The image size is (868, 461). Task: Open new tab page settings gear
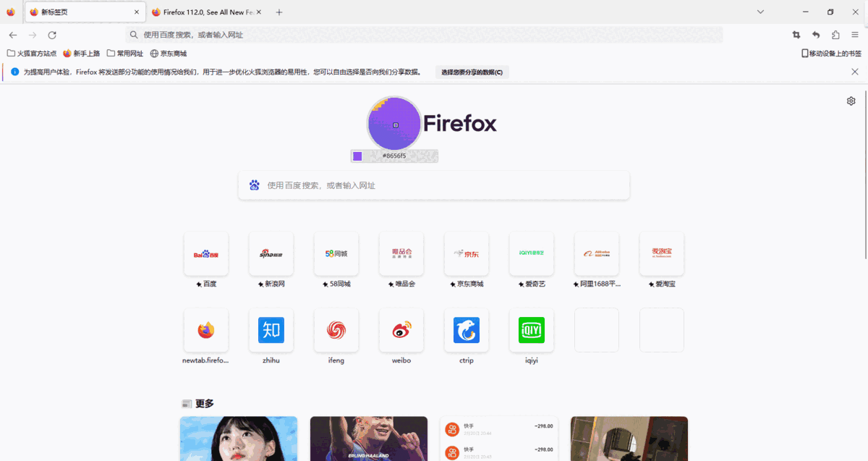coord(851,101)
